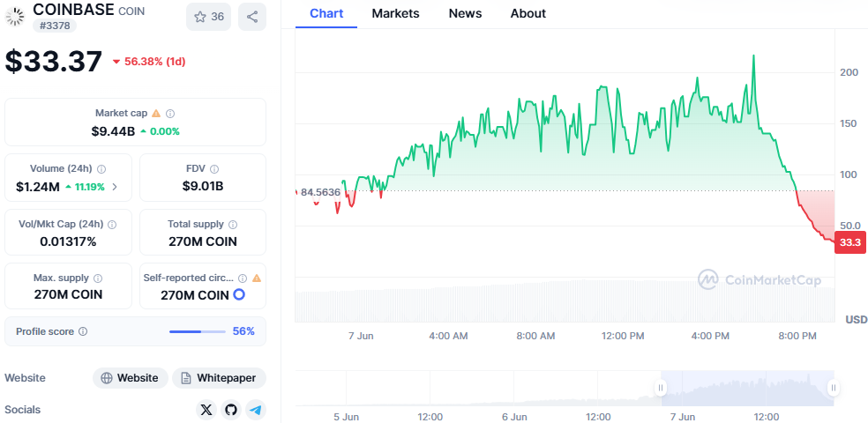Screen dimensions: 868x423
Task: Open the Market cap info icon
Action: pyautogui.click(x=170, y=114)
